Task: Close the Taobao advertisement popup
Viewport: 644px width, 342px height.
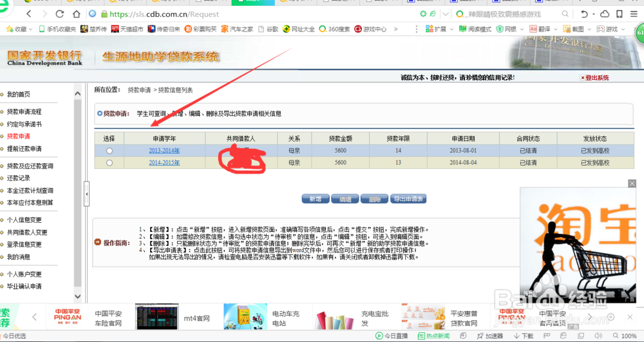Action: click(632, 184)
